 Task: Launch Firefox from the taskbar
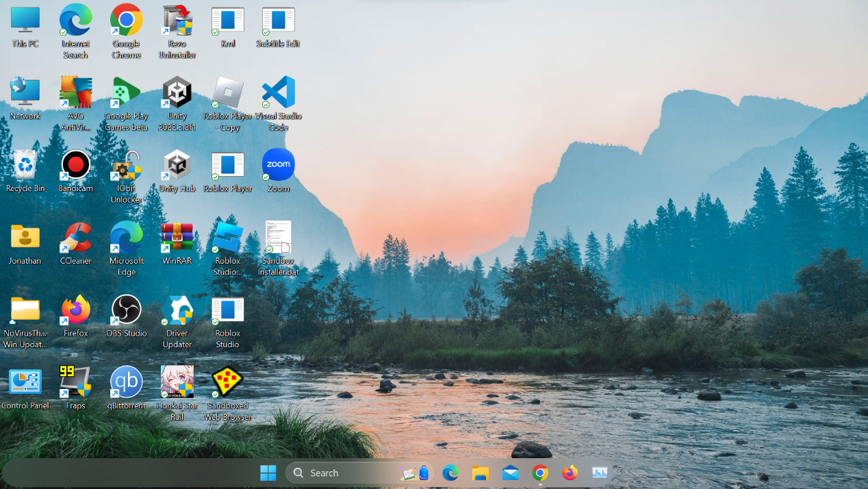(570, 473)
